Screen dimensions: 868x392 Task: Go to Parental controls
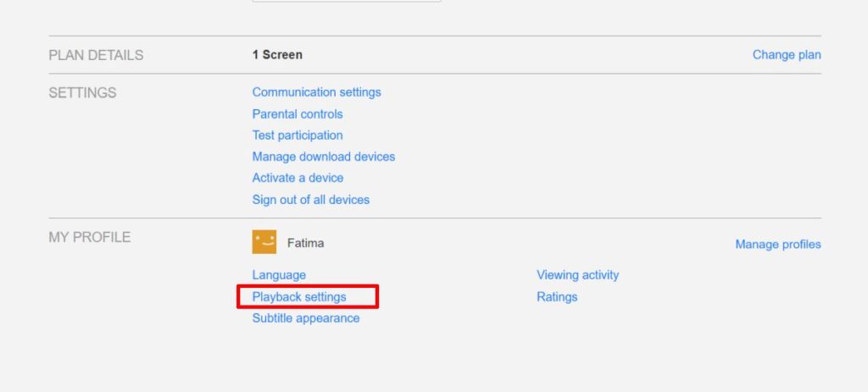tap(298, 113)
